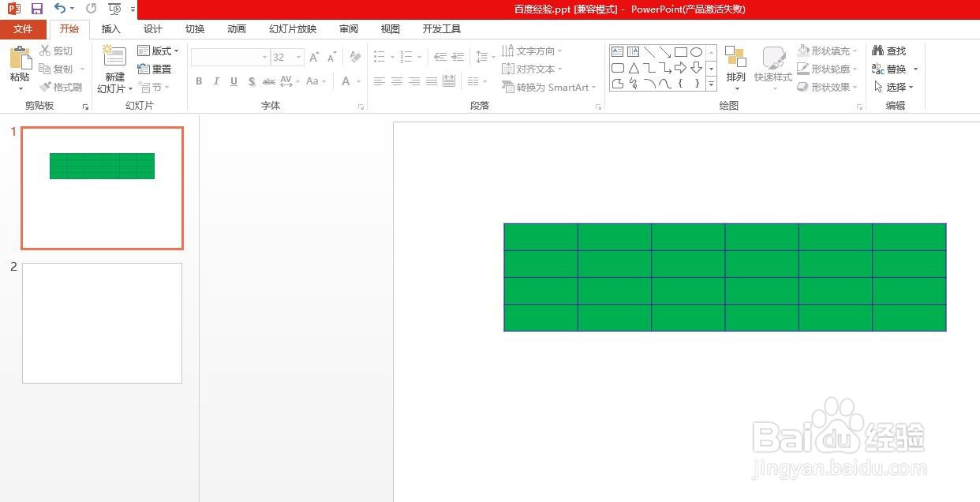Switch to the 插入 (Insert) tab

coord(111,29)
